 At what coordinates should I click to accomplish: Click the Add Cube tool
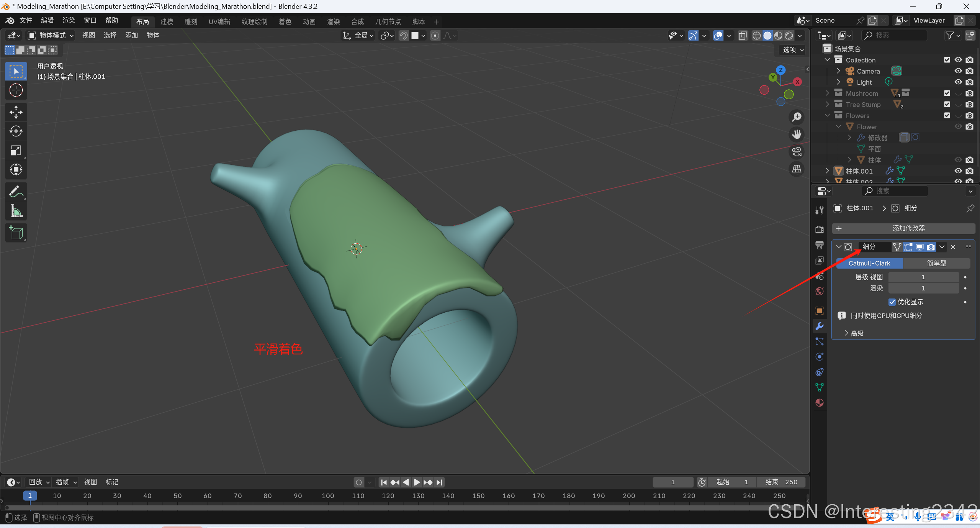pyautogui.click(x=16, y=233)
